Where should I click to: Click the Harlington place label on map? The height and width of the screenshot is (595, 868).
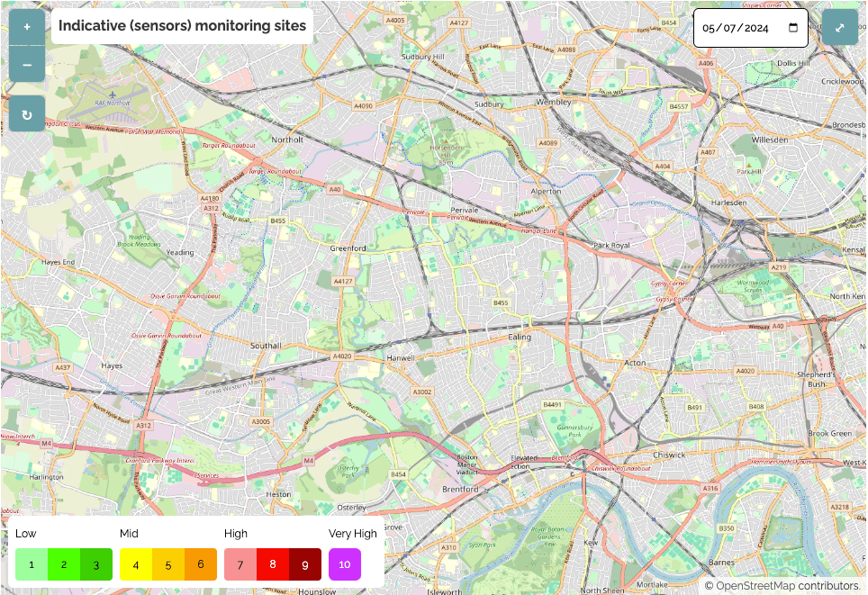(x=46, y=476)
